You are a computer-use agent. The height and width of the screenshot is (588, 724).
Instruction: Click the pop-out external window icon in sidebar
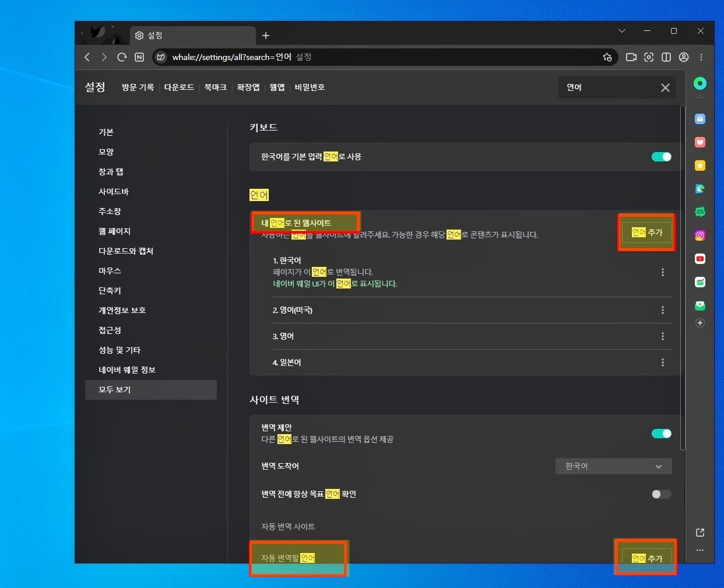[x=700, y=533]
